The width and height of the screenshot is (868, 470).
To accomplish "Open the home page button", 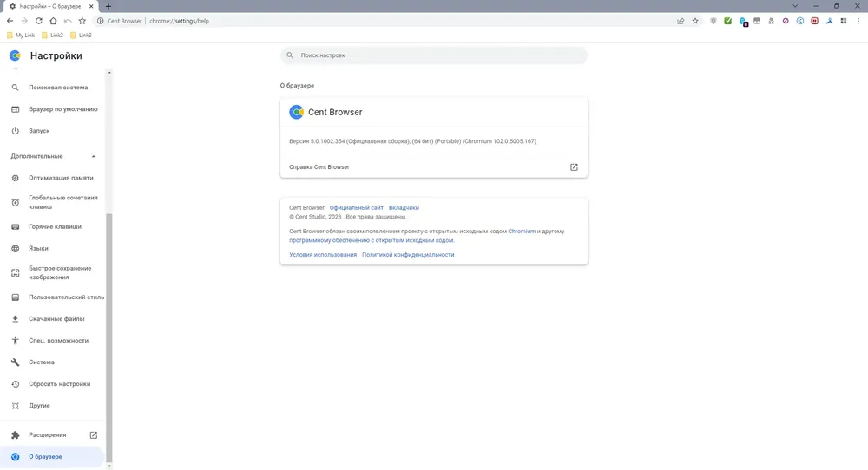I will (53, 21).
